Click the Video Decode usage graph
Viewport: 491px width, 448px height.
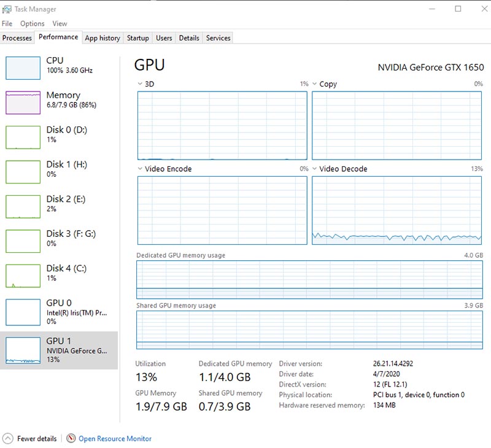click(396, 210)
